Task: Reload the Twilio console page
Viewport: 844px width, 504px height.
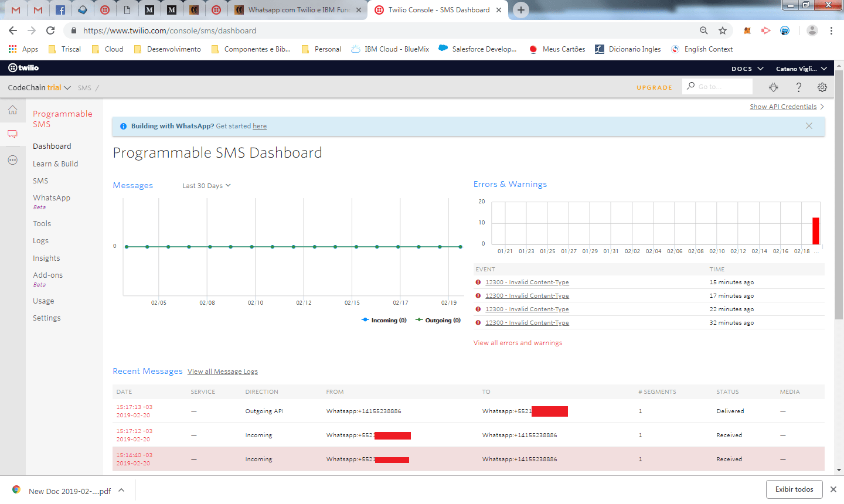Action: click(50, 30)
